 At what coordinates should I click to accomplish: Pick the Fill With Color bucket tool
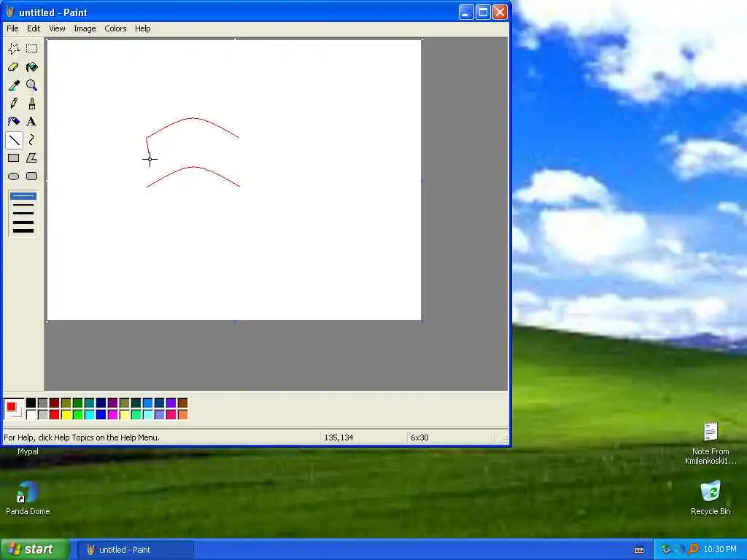coord(32,67)
